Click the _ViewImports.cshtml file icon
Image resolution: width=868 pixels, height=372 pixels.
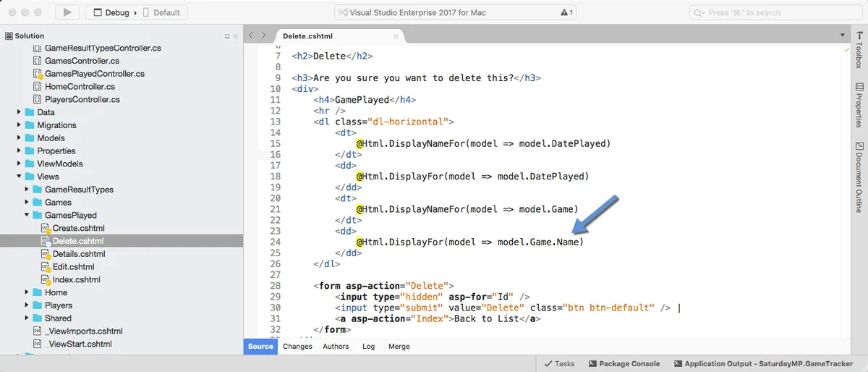pyautogui.click(x=38, y=331)
